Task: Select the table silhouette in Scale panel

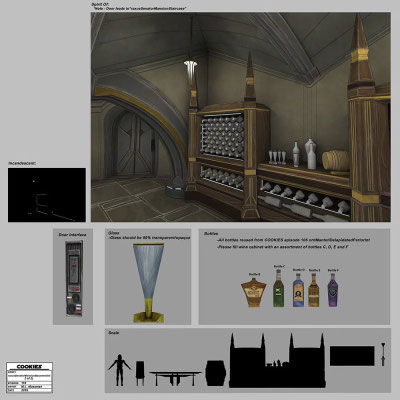Action: click(175, 378)
